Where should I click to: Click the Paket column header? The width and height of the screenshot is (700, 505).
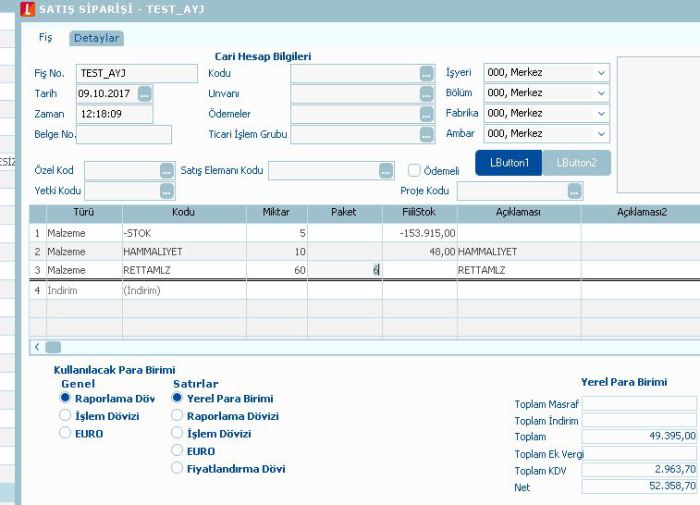point(344,213)
